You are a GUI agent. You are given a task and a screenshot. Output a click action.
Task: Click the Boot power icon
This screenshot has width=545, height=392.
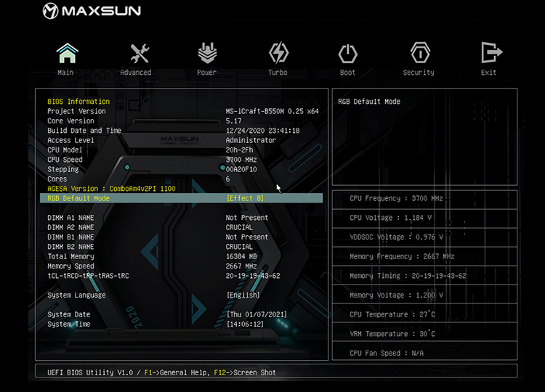pyautogui.click(x=347, y=54)
